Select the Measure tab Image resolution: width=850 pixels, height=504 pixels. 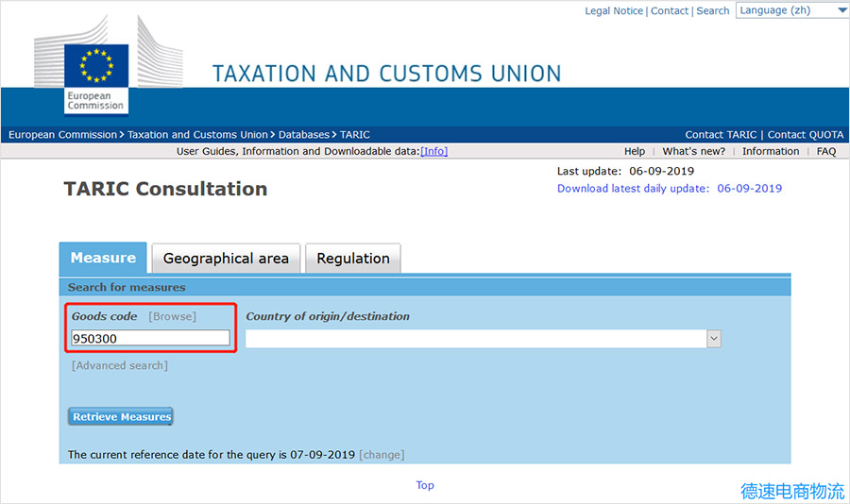[x=103, y=259]
